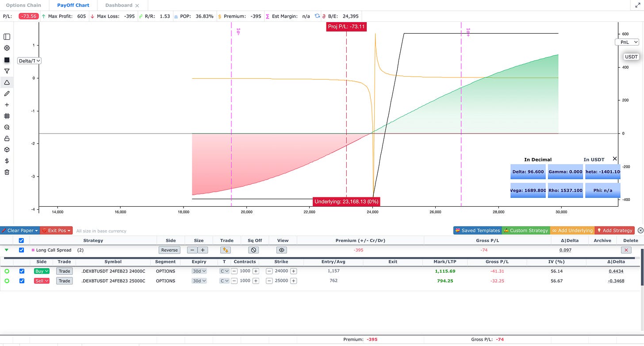The image size is (644, 346).
Task: Refresh margin with blue sync icon
Action: (317, 16)
